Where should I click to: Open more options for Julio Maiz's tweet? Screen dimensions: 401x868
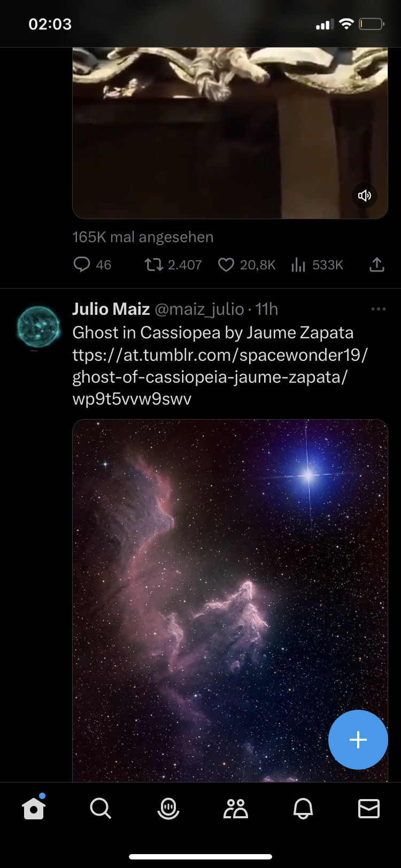379,309
